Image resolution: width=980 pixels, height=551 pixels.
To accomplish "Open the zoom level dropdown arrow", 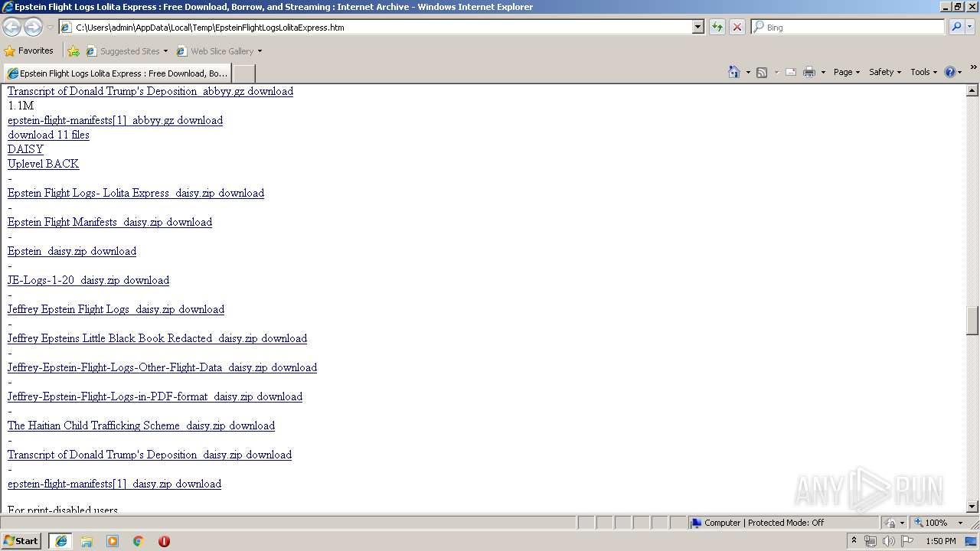I will (960, 523).
